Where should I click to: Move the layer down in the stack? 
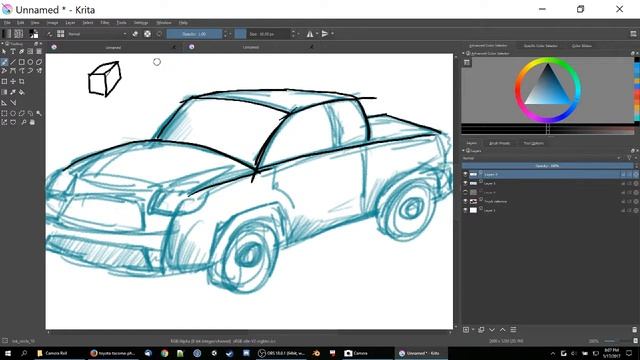click(492, 330)
